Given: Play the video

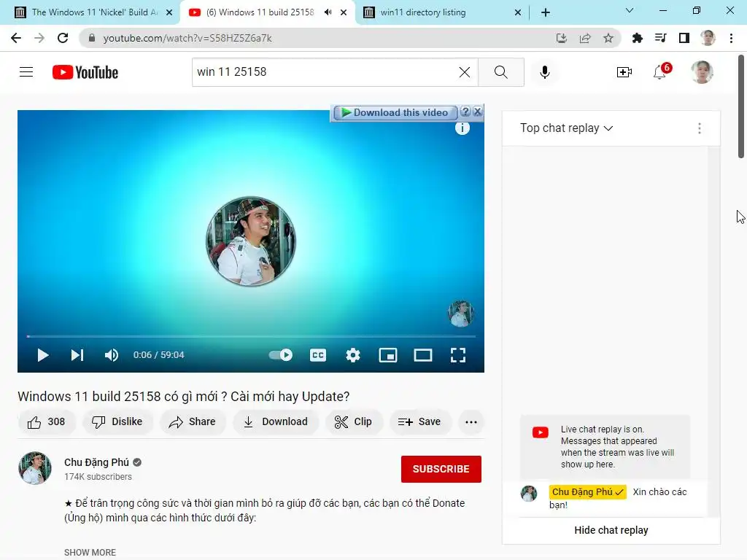Looking at the screenshot, I should [x=43, y=355].
